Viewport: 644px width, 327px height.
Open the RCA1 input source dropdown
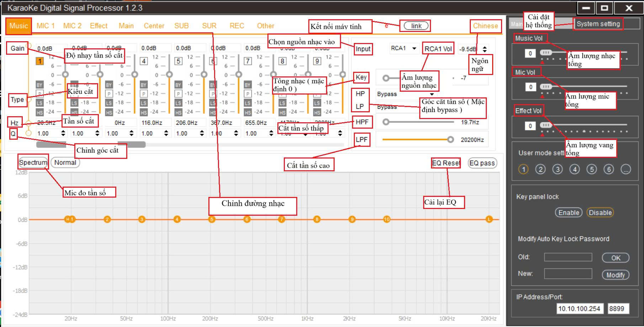click(404, 48)
